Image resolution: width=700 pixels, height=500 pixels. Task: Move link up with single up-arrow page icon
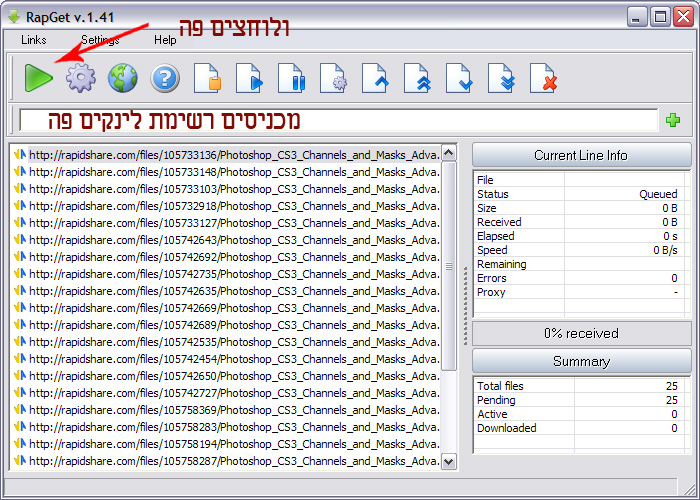[375, 79]
